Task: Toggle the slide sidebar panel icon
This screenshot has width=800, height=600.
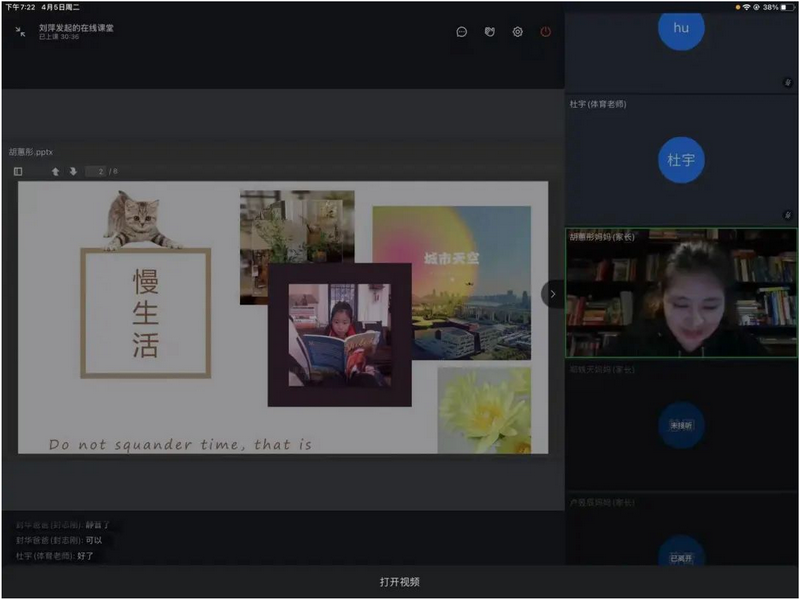Action: (x=18, y=172)
